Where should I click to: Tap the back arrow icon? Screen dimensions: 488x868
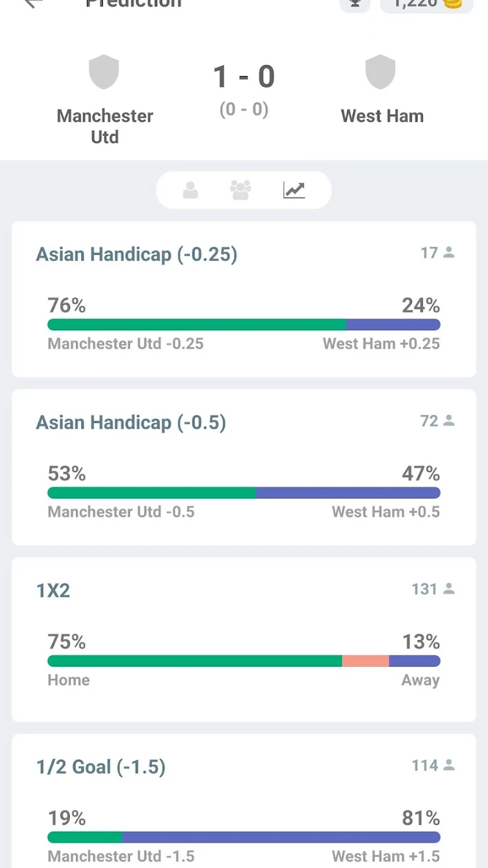coord(33,3)
